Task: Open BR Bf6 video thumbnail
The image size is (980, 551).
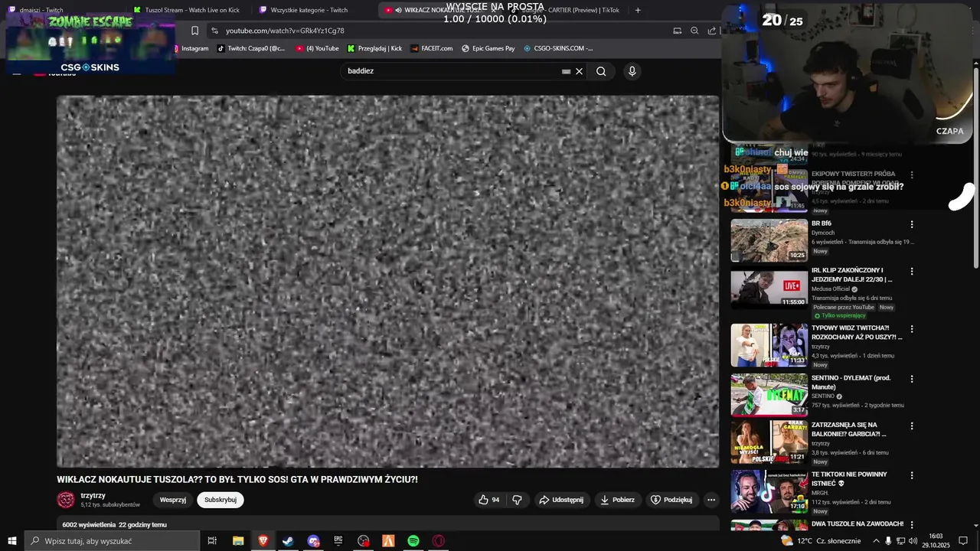Action: (769, 240)
